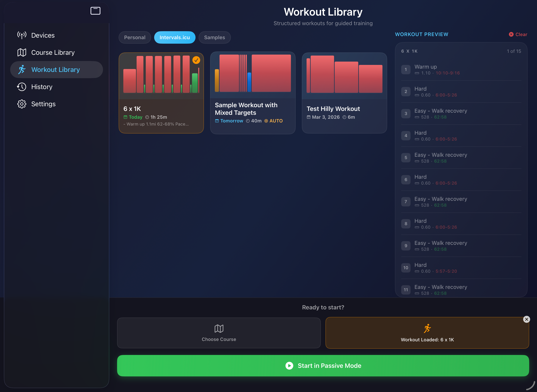Click the runner icon next to Workout Library

22,70
